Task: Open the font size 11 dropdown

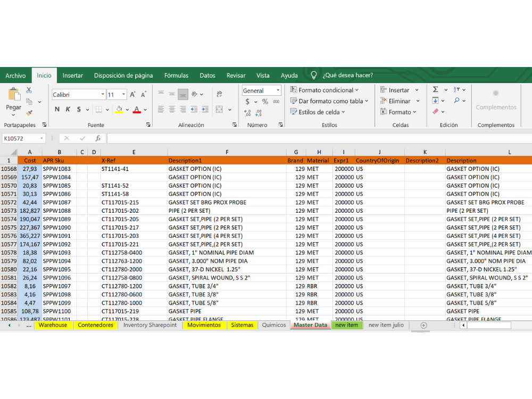Action: click(x=124, y=94)
